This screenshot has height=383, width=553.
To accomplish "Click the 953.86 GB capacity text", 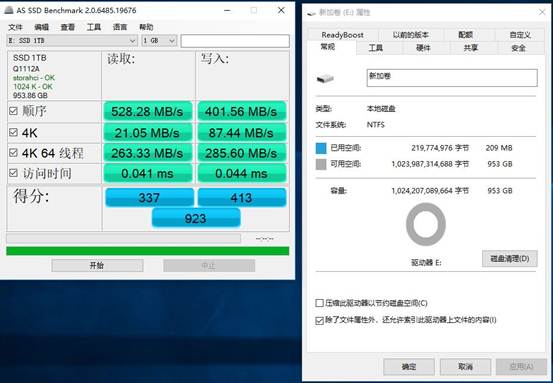I will point(30,95).
